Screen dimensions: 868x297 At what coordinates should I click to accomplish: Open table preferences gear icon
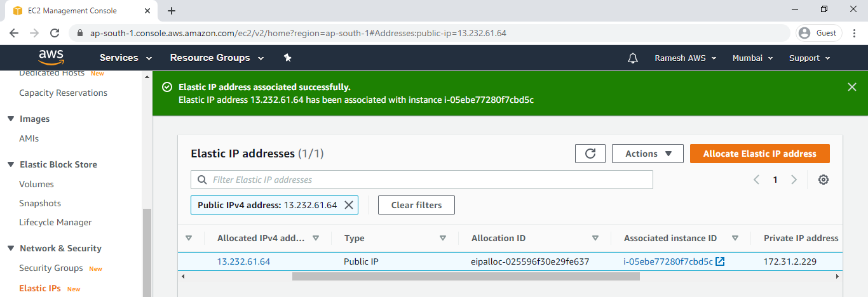(x=824, y=180)
